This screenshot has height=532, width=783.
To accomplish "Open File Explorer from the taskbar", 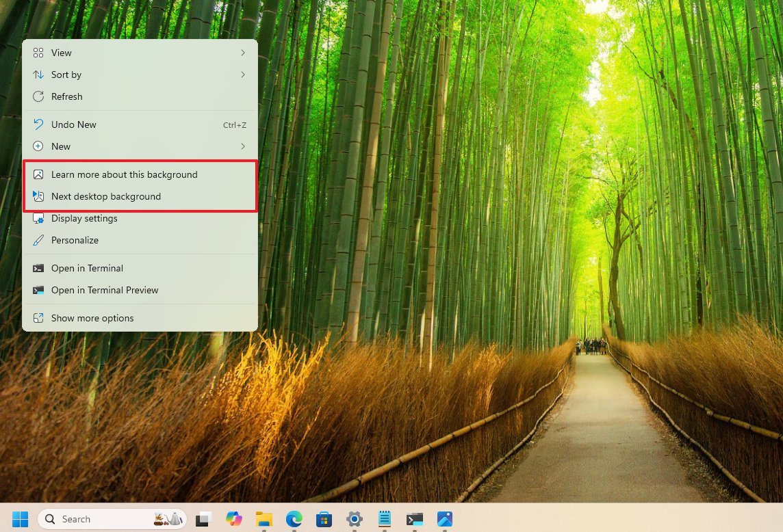I will [x=264, y=519].
